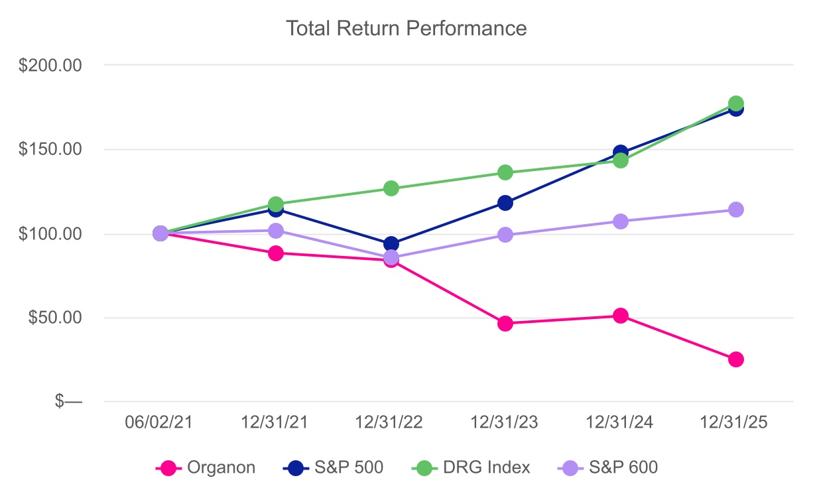This screenshot has width=813, height=504.
Task: Select the S&P 500 point at 12/31/23
Action: [x=505, y=203]
